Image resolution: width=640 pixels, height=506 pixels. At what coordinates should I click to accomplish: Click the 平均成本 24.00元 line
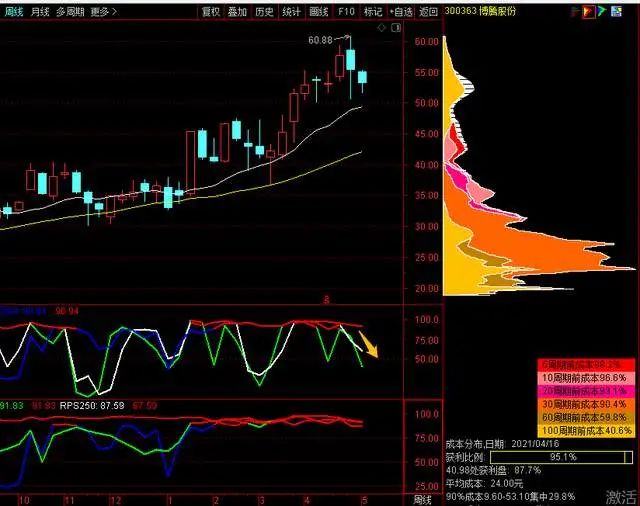click(x=484, y=484)
